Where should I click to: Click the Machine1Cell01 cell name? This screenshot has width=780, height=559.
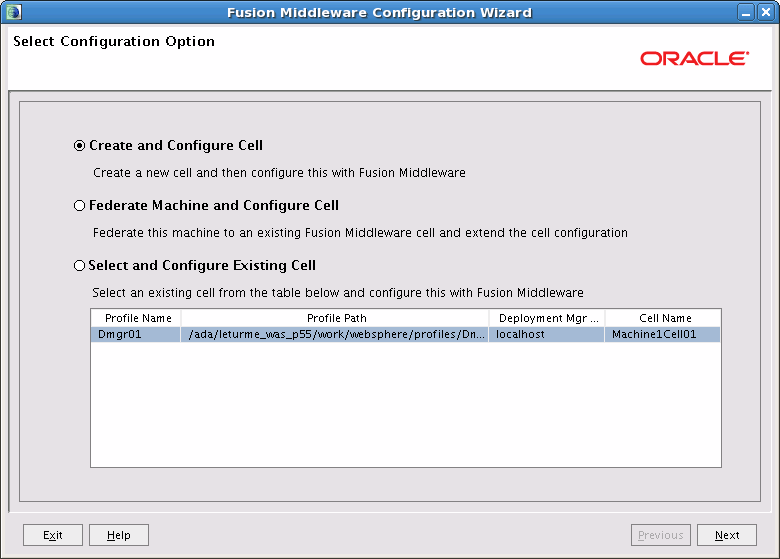tap(663, 334)
